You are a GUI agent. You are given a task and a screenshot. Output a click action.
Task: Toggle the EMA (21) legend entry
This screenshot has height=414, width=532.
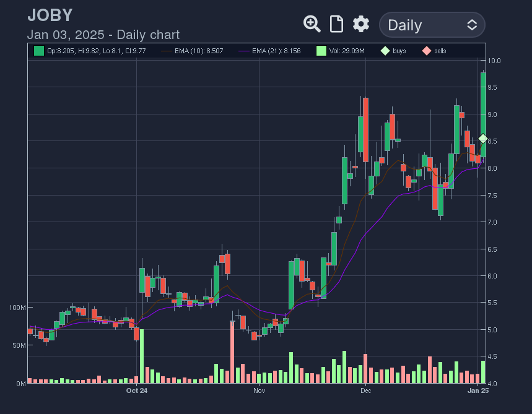[269, 51]
